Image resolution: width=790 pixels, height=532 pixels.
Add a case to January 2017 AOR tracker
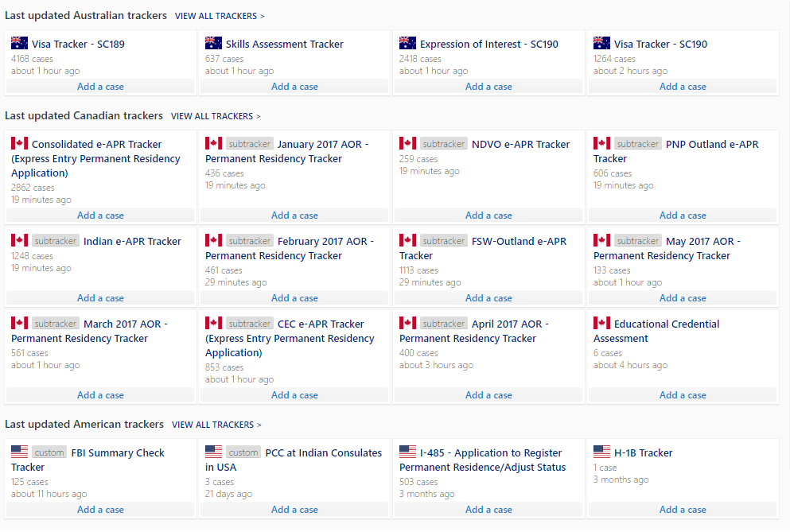(294, 216)
